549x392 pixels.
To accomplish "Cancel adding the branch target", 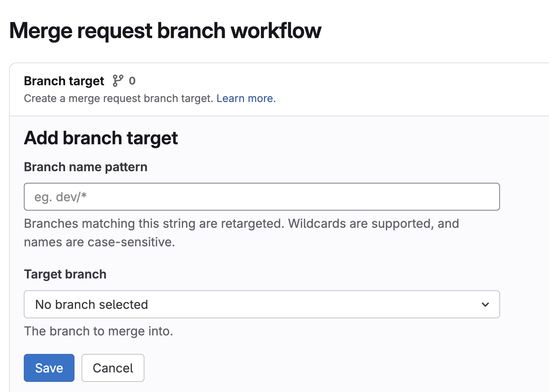I will [x=113, y=368].
